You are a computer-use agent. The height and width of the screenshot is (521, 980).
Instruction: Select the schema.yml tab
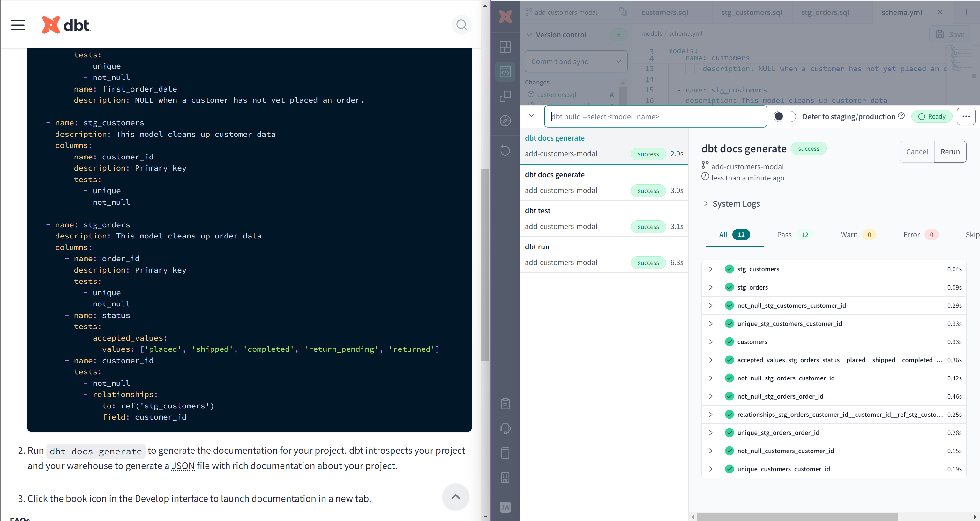point(901,12)
